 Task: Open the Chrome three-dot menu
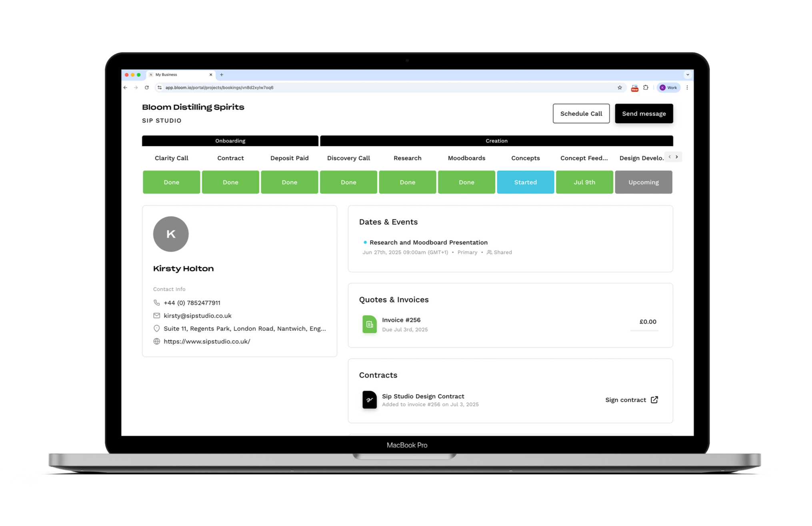687,88
